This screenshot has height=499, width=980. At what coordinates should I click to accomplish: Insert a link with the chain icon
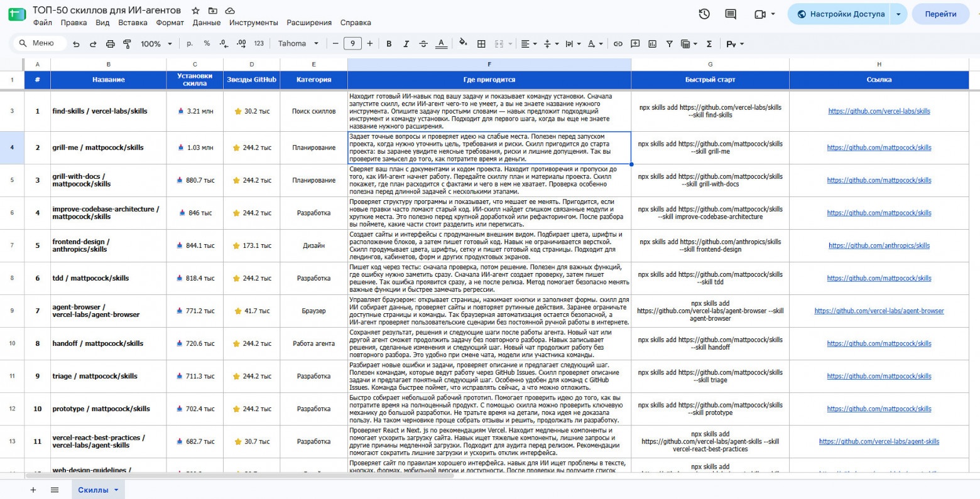click(618, 44)
